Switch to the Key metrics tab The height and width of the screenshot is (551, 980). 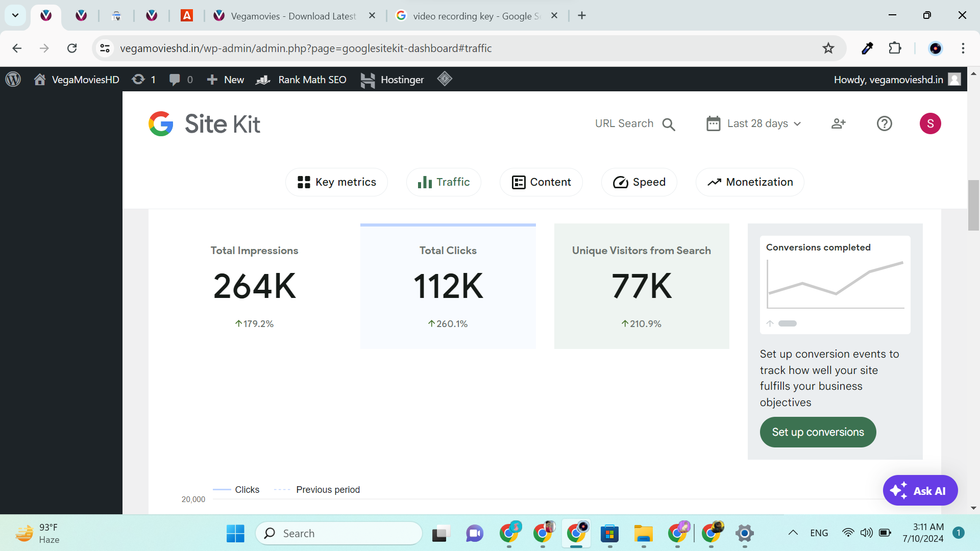click(x=336, y=182)
